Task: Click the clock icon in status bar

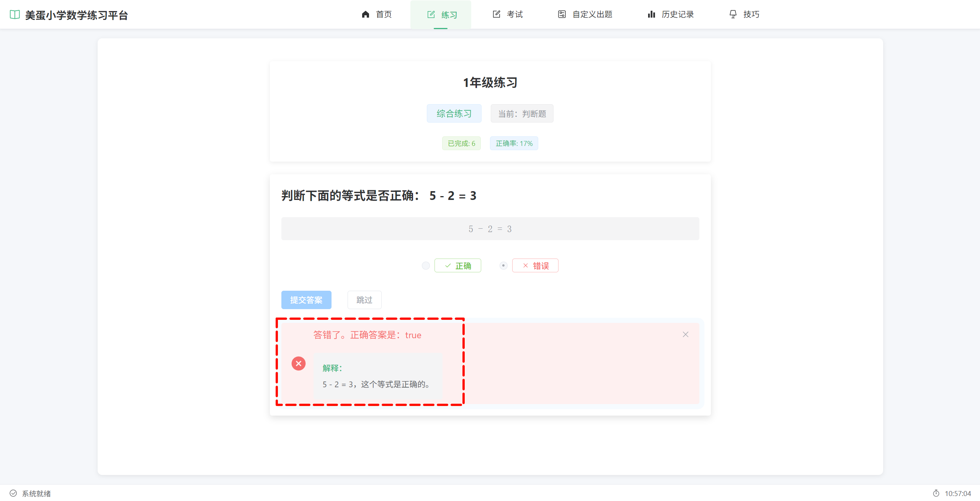Action: (936, 493)
